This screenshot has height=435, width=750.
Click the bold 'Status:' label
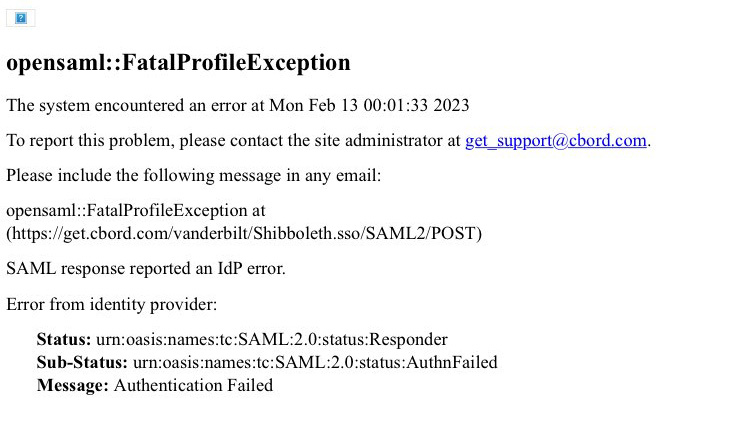pos(64,340)
